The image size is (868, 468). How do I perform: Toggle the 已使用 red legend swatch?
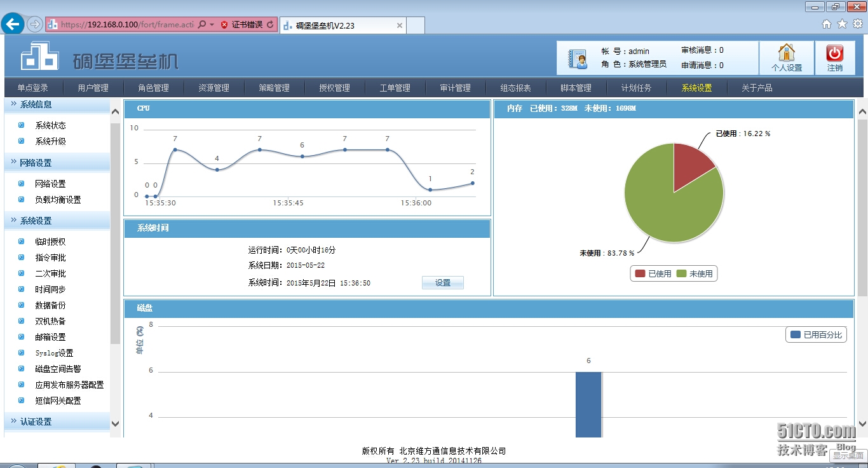[x=640, y=273]
